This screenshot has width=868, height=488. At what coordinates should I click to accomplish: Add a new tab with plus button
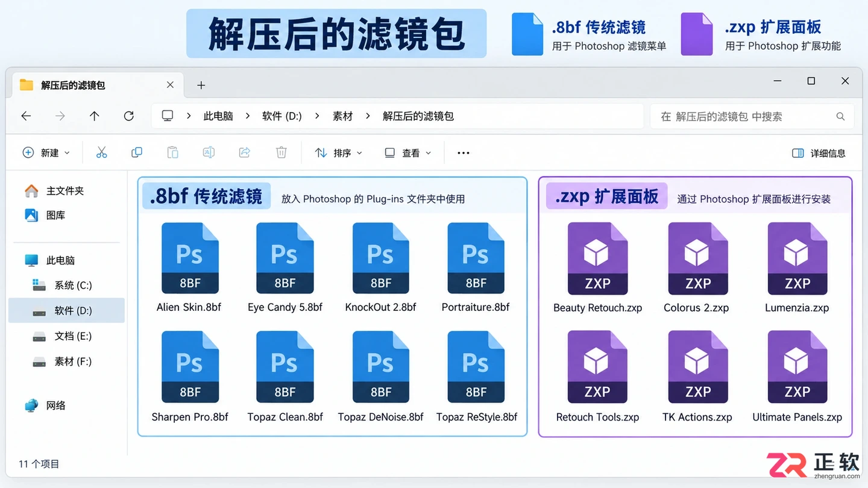201,86
